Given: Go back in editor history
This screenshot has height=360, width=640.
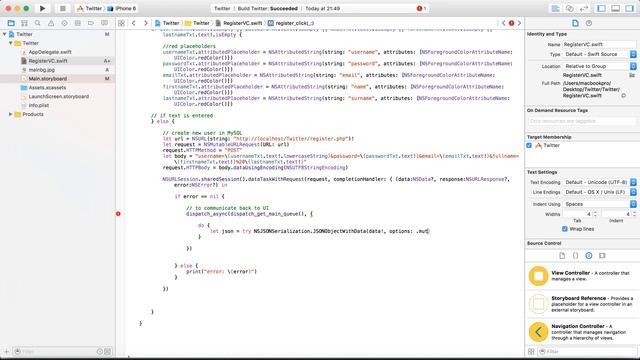Looking at the screenshot, I should [x=134, y=23].
